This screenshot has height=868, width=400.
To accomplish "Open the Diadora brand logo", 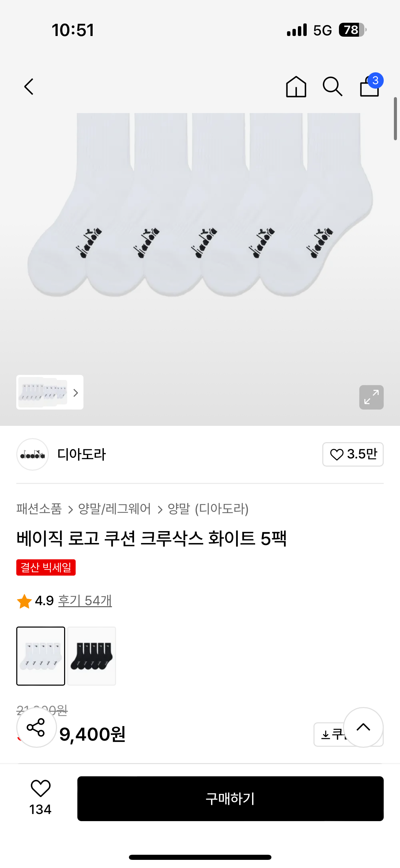I will [x=33, y=454].
